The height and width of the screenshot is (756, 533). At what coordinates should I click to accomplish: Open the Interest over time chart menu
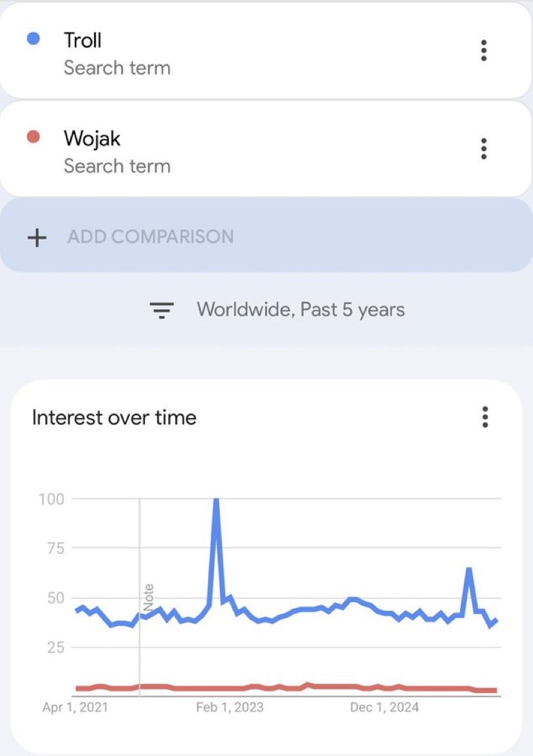[485, 417]
